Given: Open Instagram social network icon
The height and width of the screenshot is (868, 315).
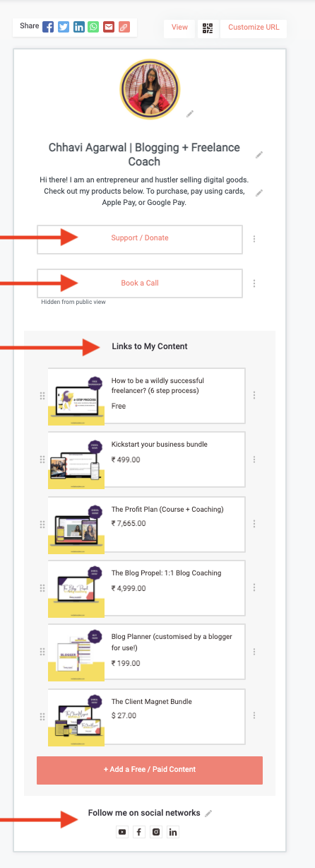Looking at the screenshot, I should [x=156, y=832].
